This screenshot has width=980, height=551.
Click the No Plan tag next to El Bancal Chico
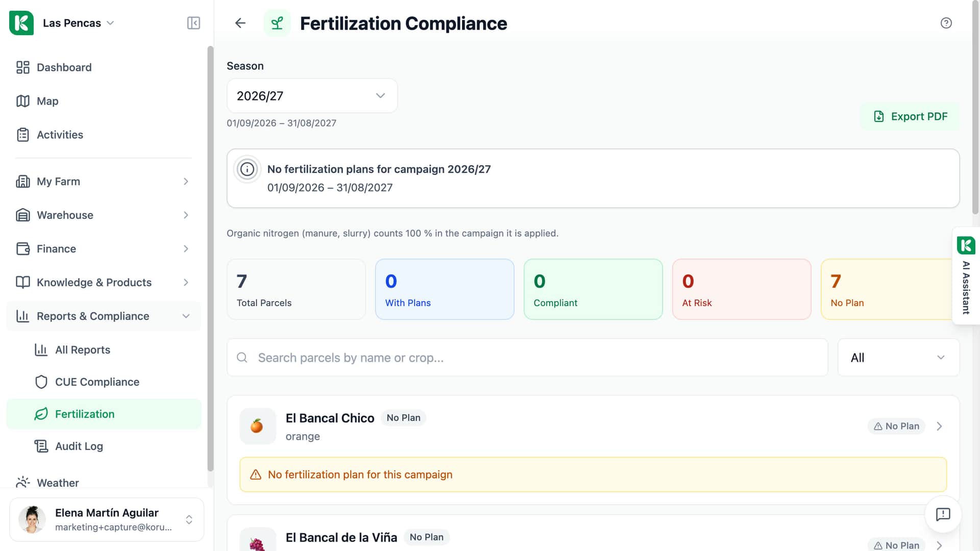(403, 418)
